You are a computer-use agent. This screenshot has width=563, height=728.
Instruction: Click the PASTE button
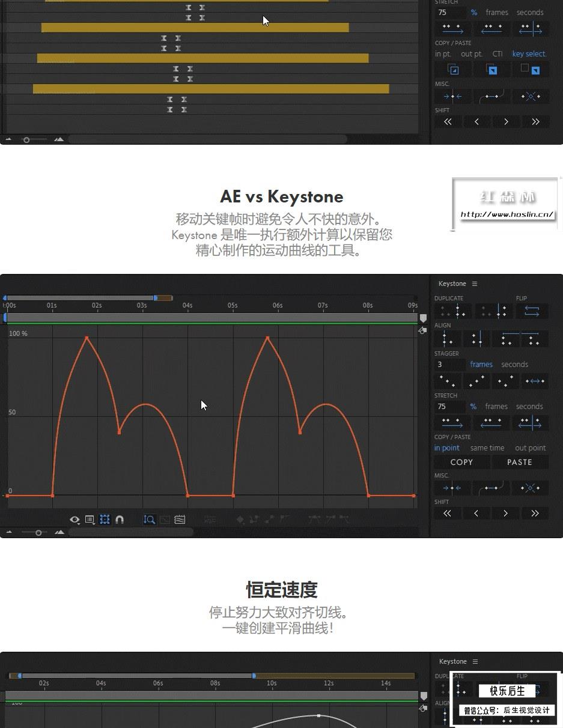520,462
